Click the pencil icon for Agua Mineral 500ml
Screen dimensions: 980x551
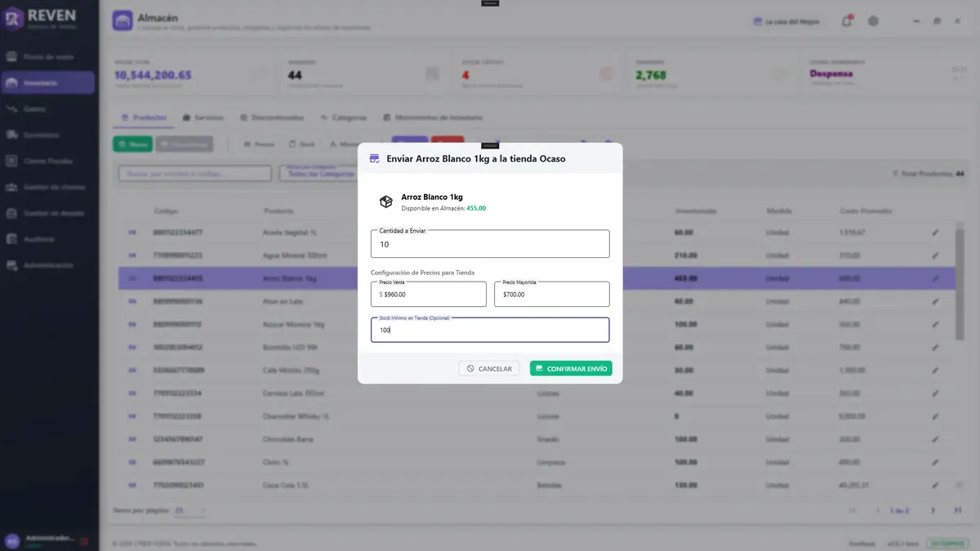[x=935, y=256]
